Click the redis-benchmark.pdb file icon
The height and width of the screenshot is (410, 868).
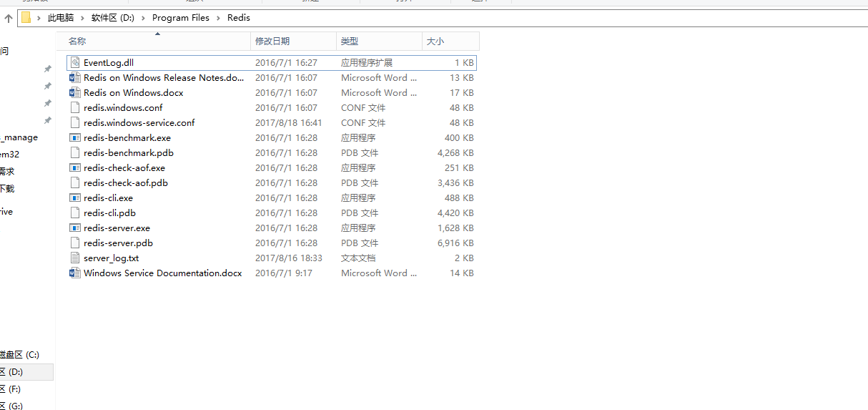click(75, 153)
